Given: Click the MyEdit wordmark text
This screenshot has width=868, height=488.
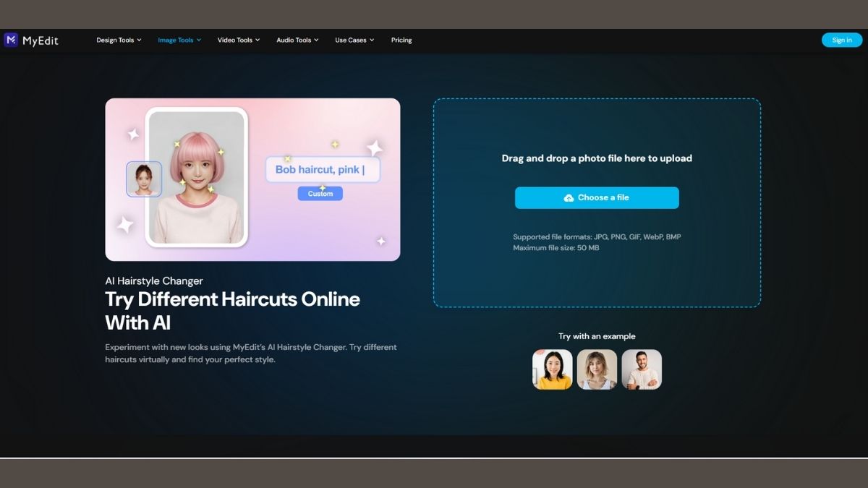Looking at the screenshot, I should click(x=41, y=40).
